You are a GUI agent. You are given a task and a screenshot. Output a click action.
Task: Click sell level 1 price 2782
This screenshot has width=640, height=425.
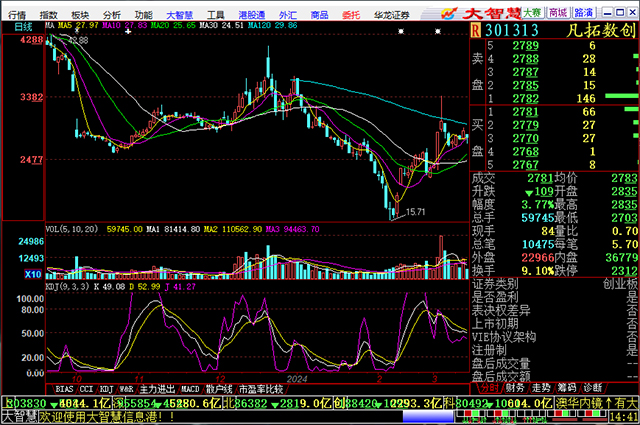tap(526, 98)
